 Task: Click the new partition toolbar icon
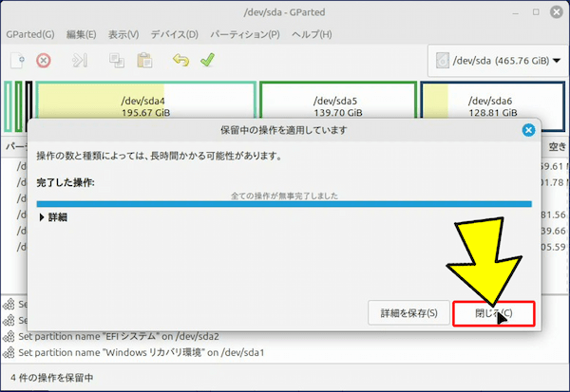16,60
